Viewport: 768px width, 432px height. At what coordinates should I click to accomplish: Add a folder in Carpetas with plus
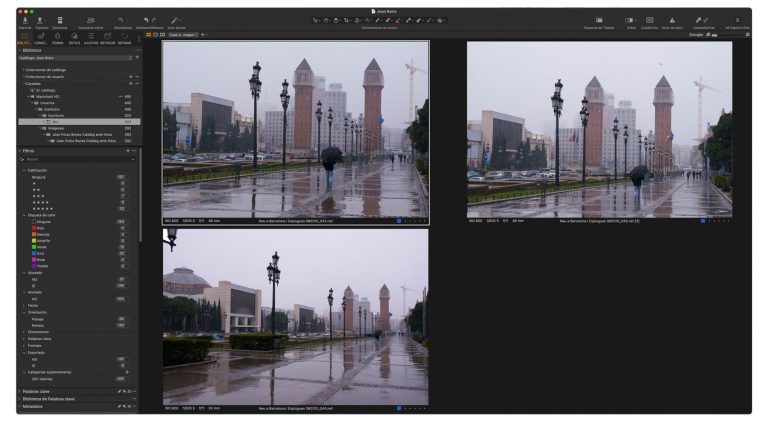(x=131, y=84)
